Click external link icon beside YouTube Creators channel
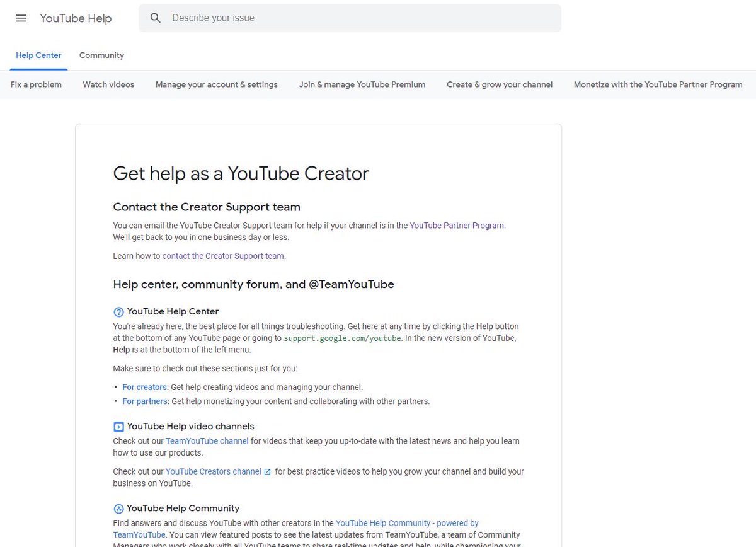 [267, 471]
